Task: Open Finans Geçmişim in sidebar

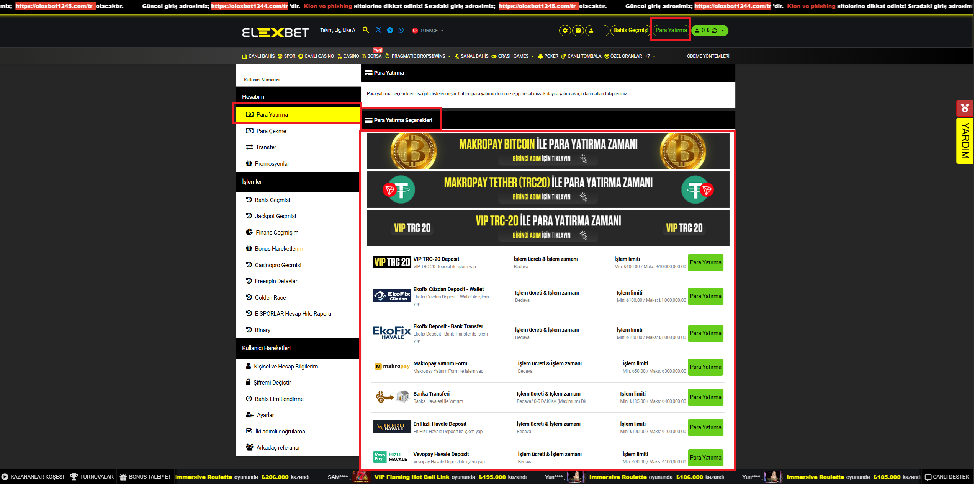Action: click(x=276, y=232)
